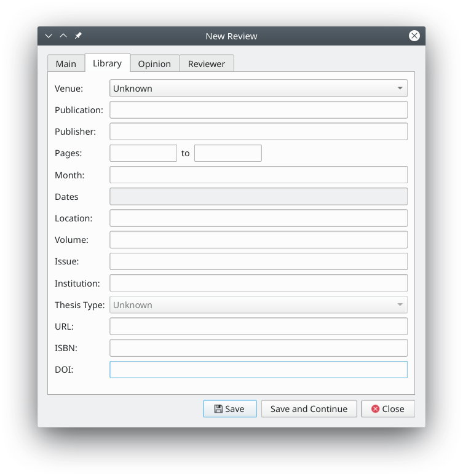Open the Thesis Type dropdown
Screen dimensions: 463x476
tap(258, 305)
